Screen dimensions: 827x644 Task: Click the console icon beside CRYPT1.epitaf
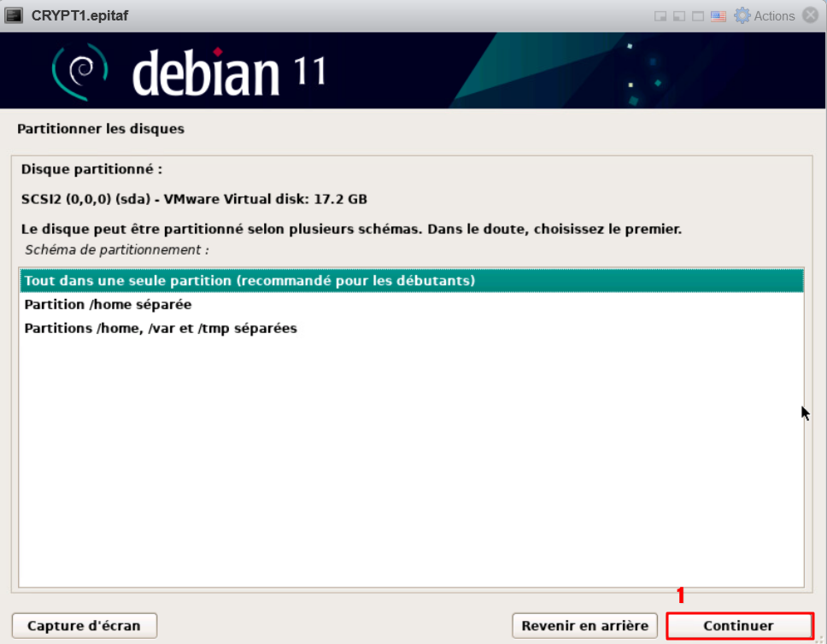click(14, 15)
